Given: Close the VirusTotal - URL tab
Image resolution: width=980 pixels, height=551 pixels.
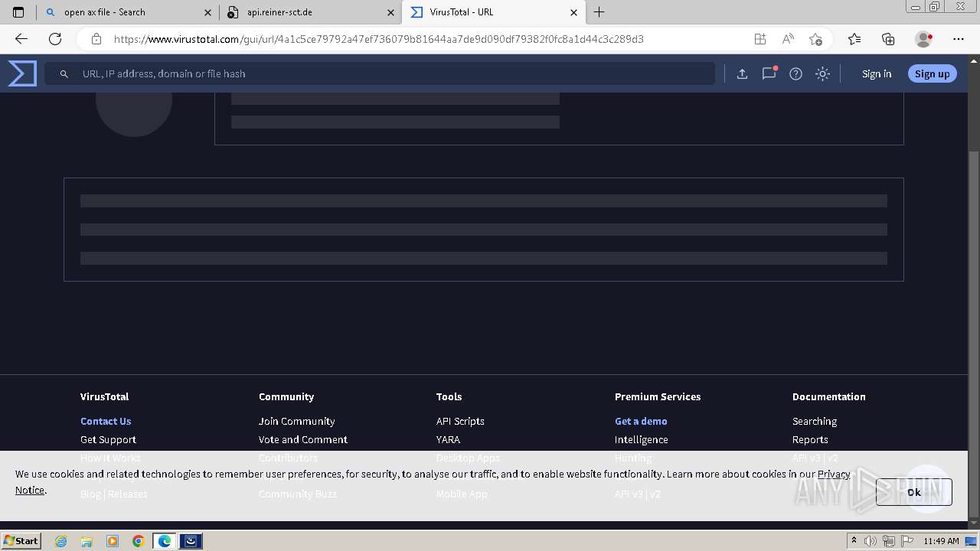Looking at the screenshot, I should click(573, 12).
